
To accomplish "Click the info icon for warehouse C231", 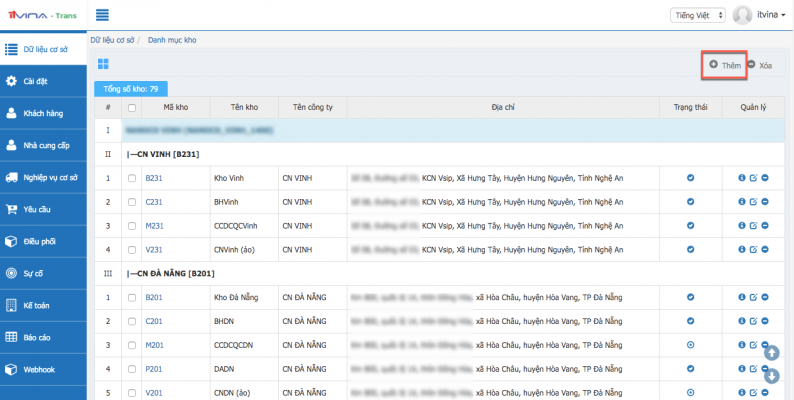I will (x=742, y=202).
